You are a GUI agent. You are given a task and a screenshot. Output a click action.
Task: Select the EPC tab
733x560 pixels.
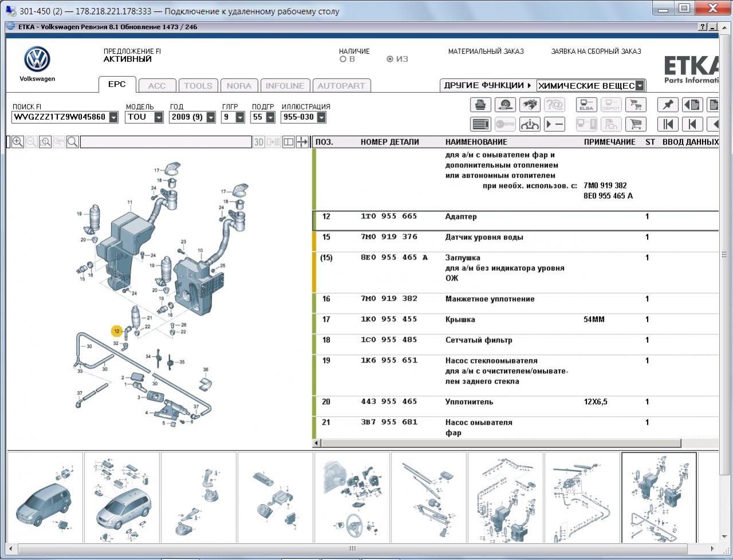[117, 85]
